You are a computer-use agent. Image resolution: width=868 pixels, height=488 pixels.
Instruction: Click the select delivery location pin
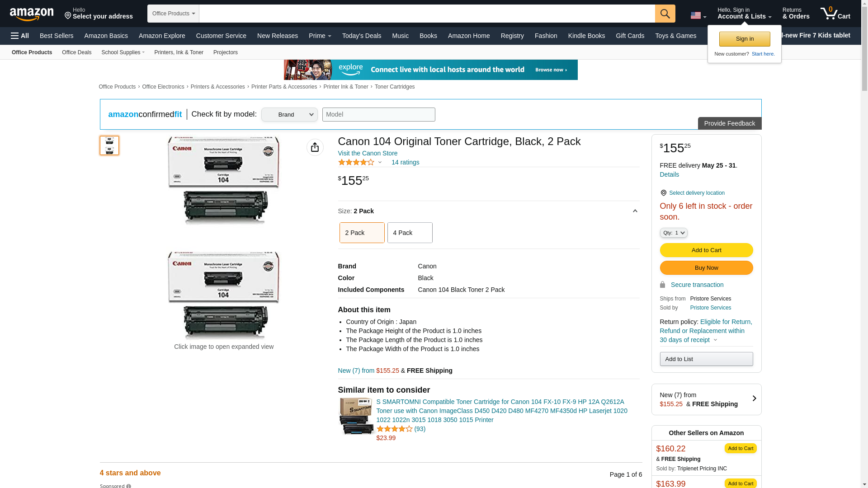click(x=663, y=193)
